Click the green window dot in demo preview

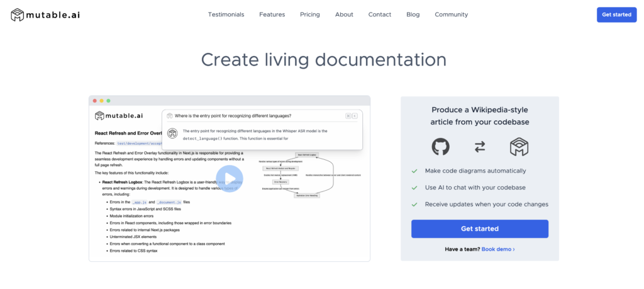108,101
